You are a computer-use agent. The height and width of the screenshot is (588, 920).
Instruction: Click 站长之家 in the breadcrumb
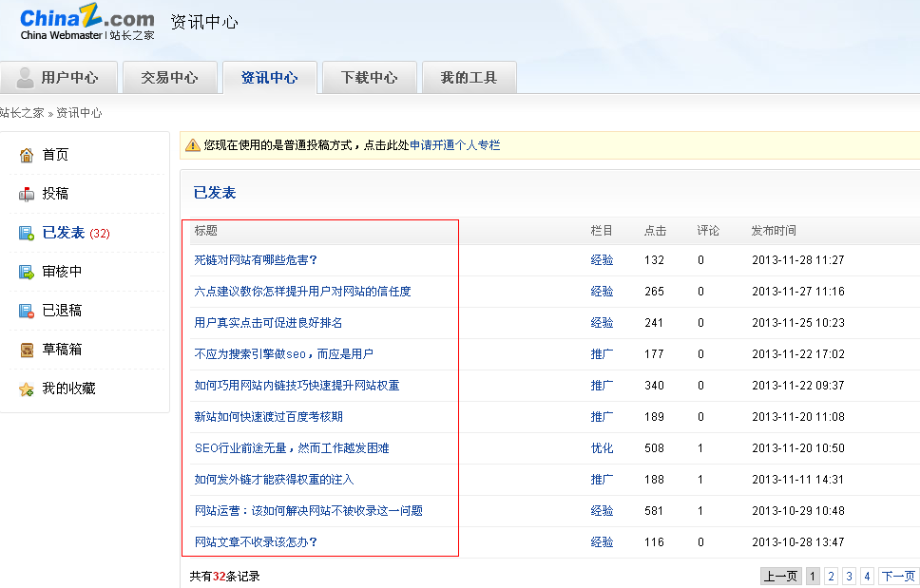[22, 113]
